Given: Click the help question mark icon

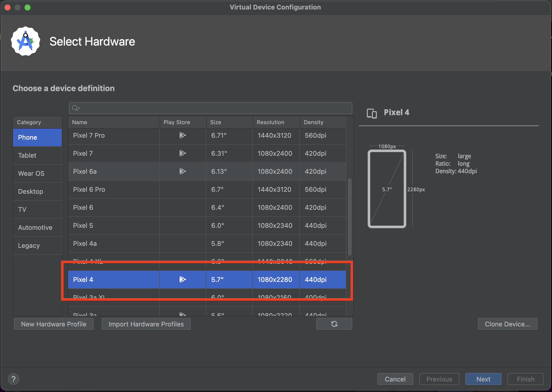Looking at the screenshot, I should point(14,379).
